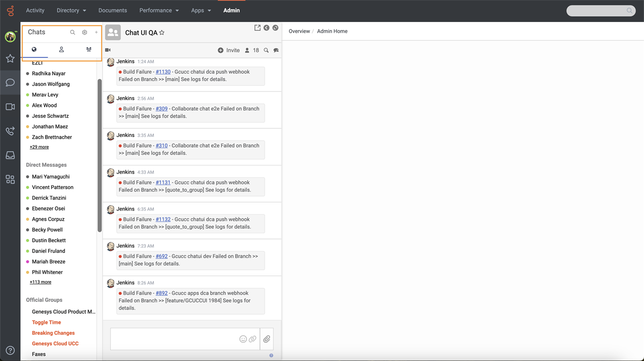
Task: Click the message input box
Action: [185, 339]
